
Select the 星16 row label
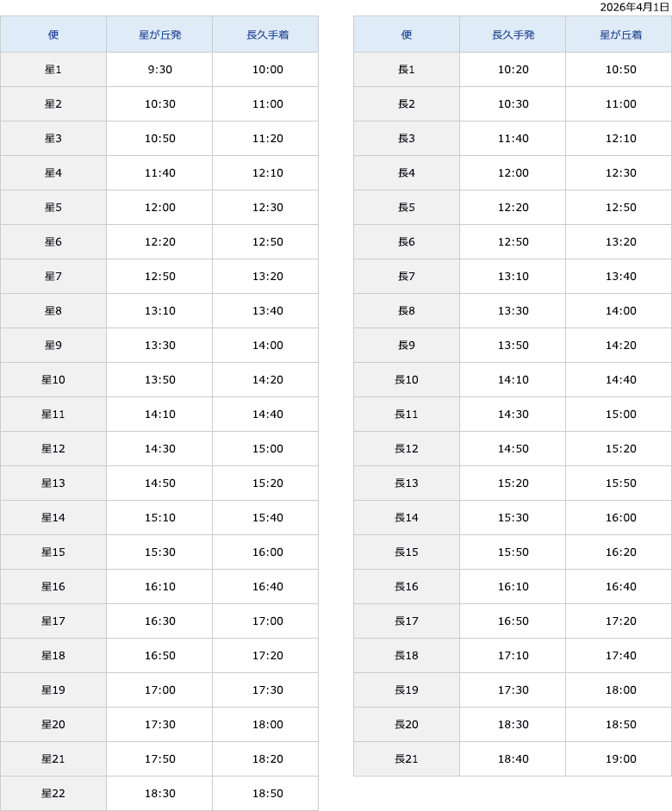[53, 587]
